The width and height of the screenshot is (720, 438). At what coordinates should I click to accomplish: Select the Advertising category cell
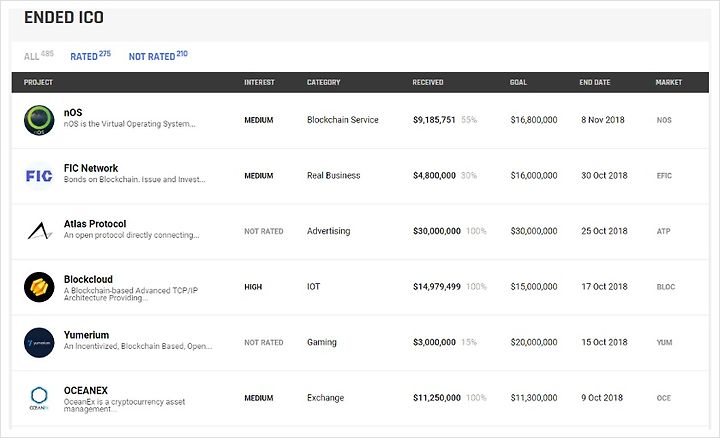click(x=328, y=231)
